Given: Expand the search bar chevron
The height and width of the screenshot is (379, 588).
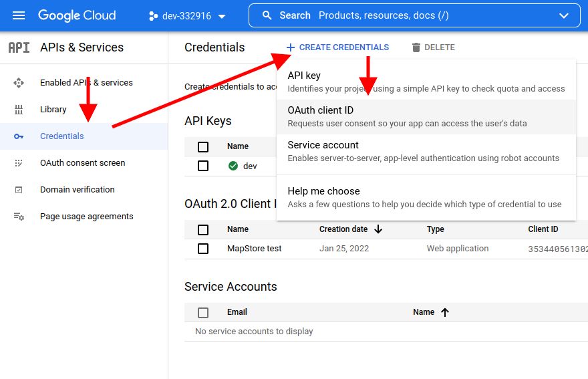Looking at the screenshot, I should [564, 15].
